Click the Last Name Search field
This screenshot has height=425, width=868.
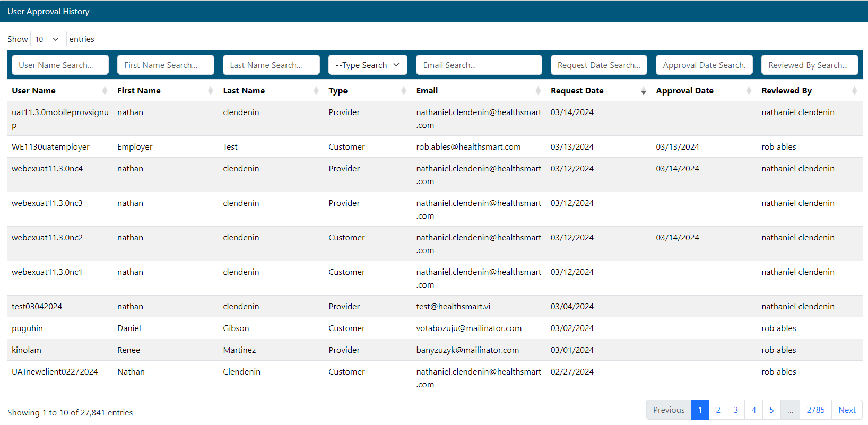click(x=271, y=65)
